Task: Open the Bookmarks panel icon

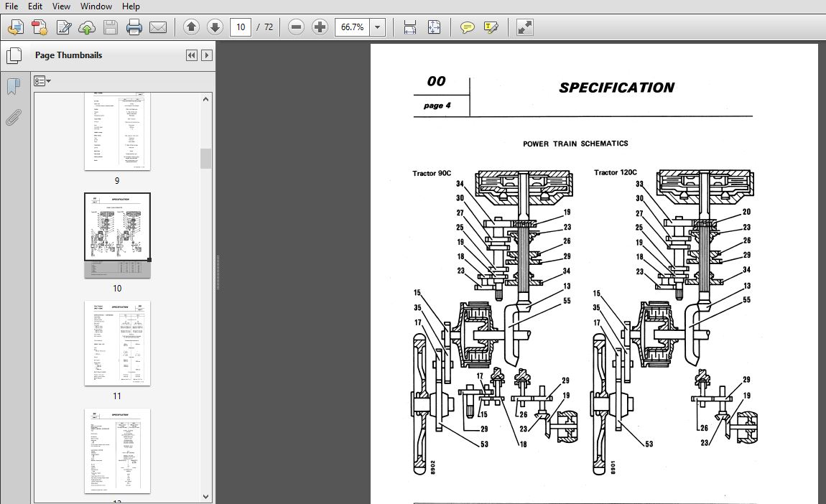Action: pyautogui.click(x=14, y=86)
